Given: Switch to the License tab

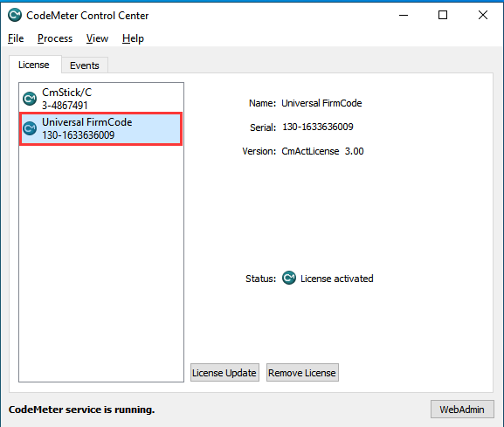Looking at the screenshot, I should point(34,65).
